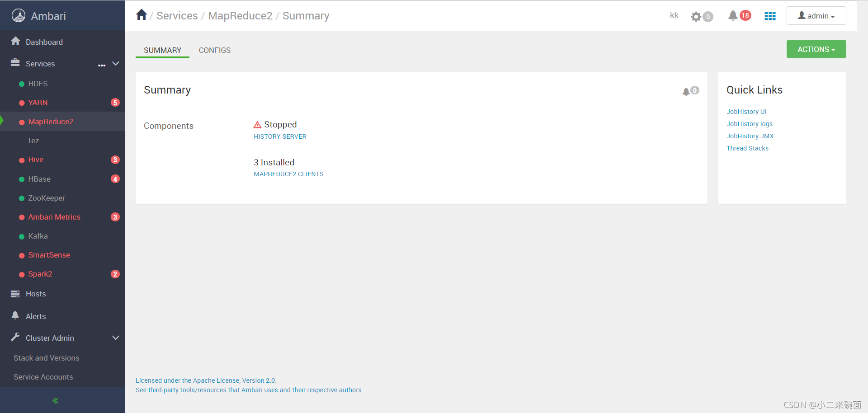Open JobHistory JMX quick link
The width and height of the screenshot is (868, 413).
pos(750,136)
